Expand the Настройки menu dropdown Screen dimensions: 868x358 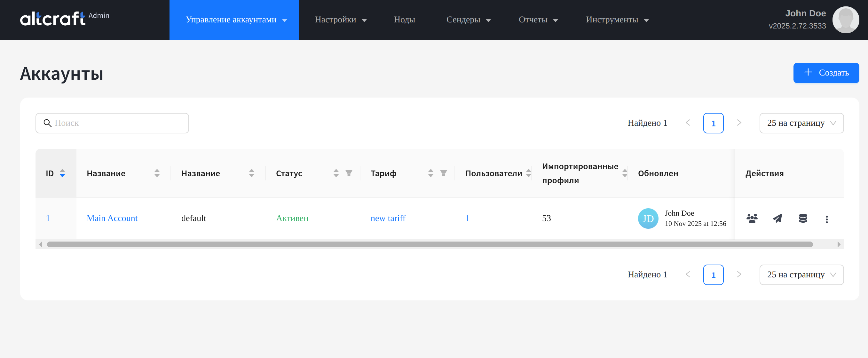[340, 20]
